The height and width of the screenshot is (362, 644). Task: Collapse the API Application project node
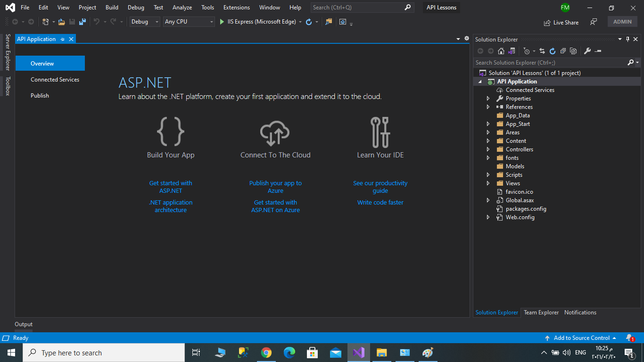point(480,82)
